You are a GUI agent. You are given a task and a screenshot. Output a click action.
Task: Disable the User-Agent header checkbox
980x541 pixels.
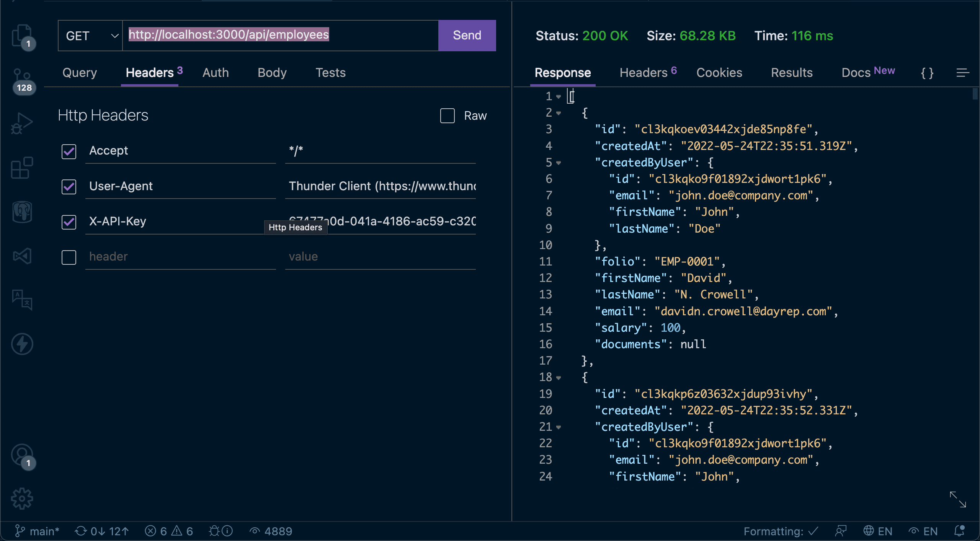pos(69,186)
